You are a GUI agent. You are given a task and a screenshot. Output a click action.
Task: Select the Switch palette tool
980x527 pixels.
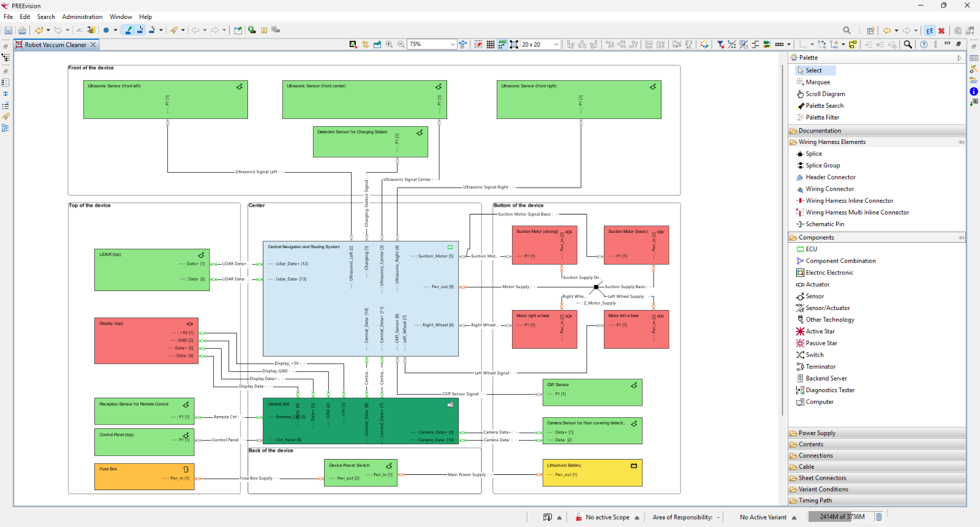pos(814,355)
